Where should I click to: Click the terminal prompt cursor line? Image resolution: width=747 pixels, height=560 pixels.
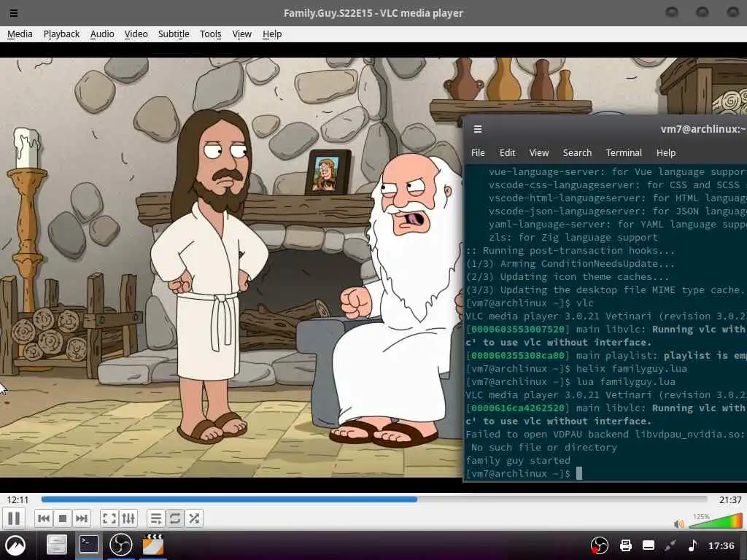point(524,473)
